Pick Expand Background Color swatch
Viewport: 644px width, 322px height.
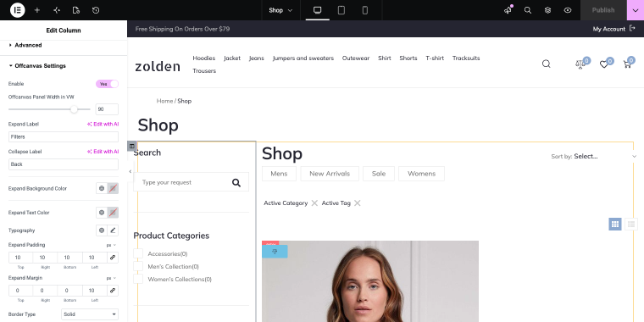point(113,188)
